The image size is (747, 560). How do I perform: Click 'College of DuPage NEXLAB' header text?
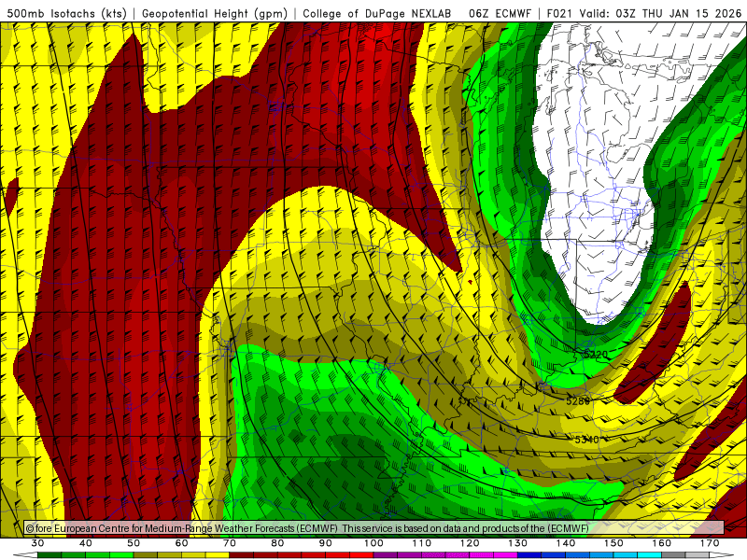click(376, 13)
